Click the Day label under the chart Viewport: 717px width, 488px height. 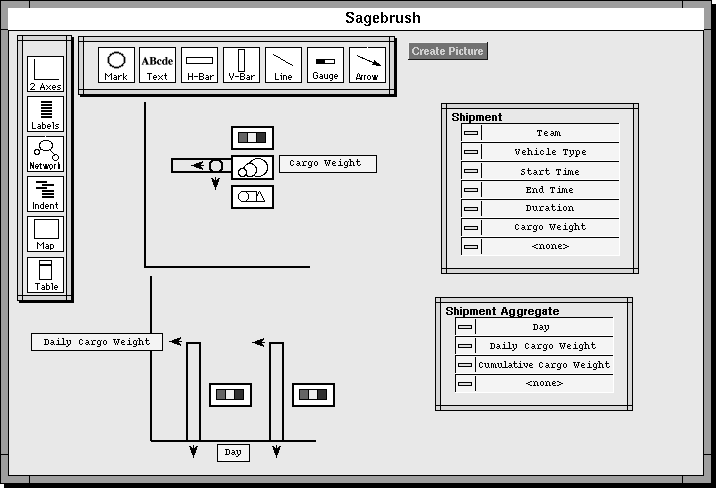click(233, 452)
